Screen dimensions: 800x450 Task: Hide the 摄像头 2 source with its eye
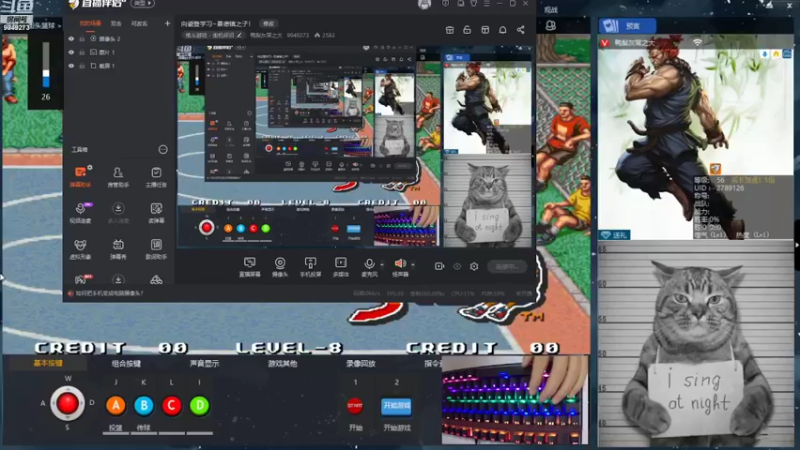71,39
